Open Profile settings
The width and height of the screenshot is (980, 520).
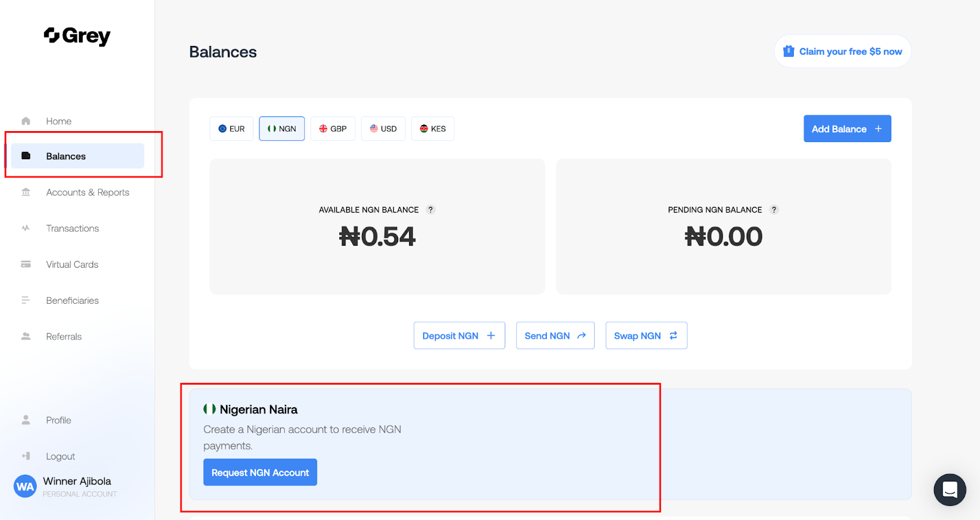point(59,420)
